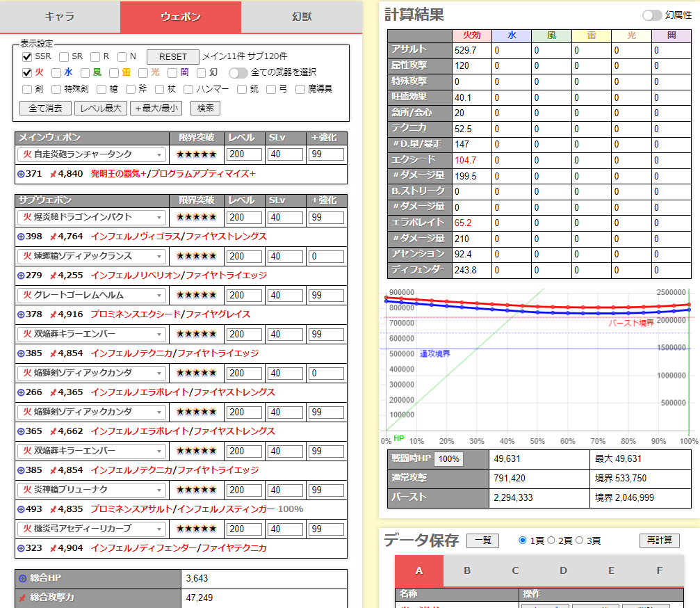This screenshot has height=608, width=700.
Task: Open the main weapon 自走炎砲ランチャータンク dropdown
Action: click(92, 154)
